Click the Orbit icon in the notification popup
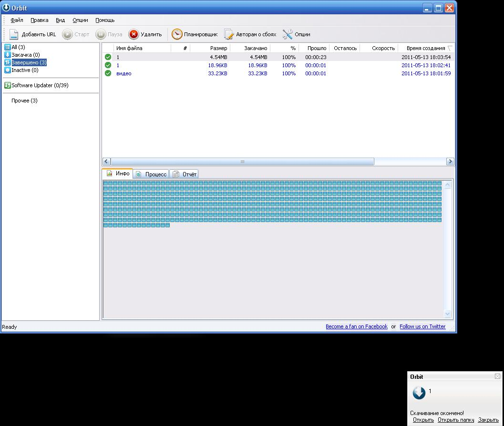 (x=419, y=393)
